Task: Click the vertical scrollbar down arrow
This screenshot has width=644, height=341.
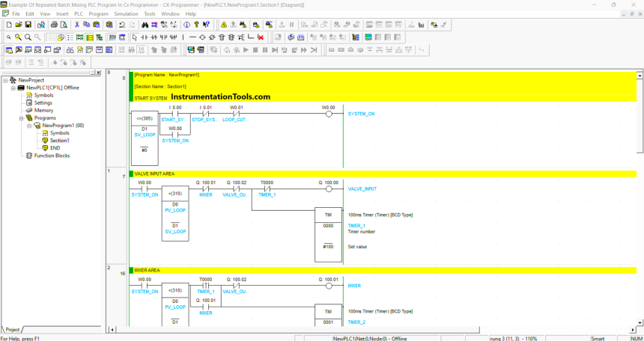Action: 640,322
